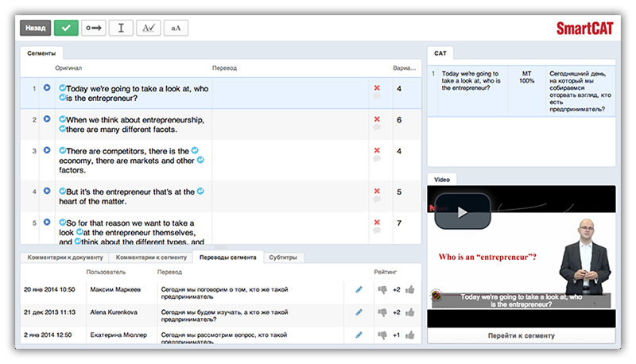Image resolution: width=636 pixels, height=364 pixels.
Task: Open comment bubble for segment 4
Action: click(x=377, y=199)
